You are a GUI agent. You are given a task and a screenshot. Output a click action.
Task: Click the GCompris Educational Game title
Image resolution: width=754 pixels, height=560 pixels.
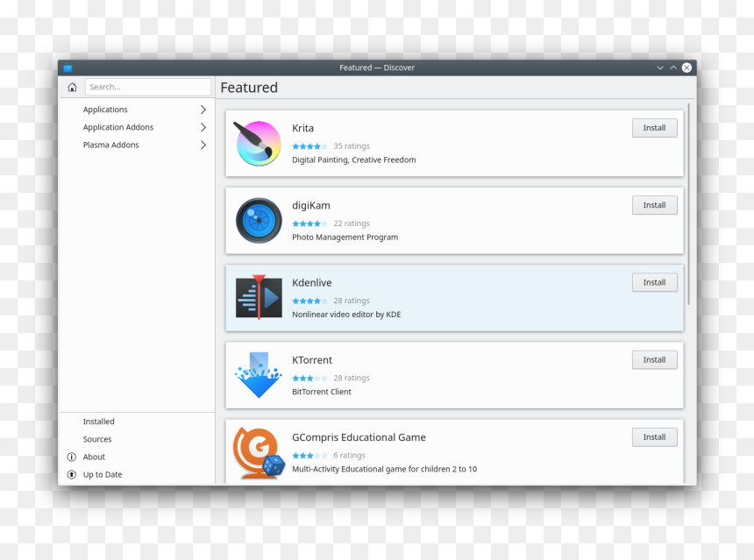(x=359, y=438)
